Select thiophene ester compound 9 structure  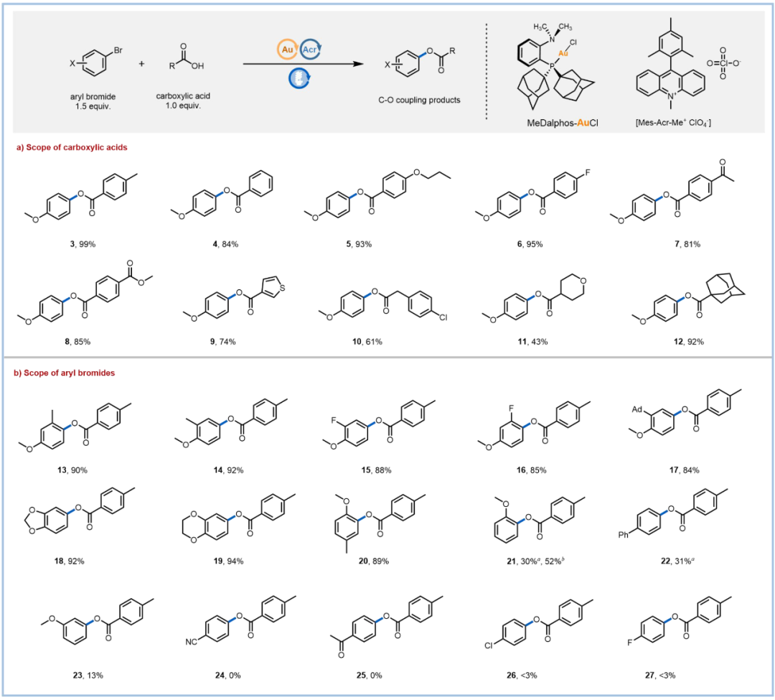(x=234, y=301)
